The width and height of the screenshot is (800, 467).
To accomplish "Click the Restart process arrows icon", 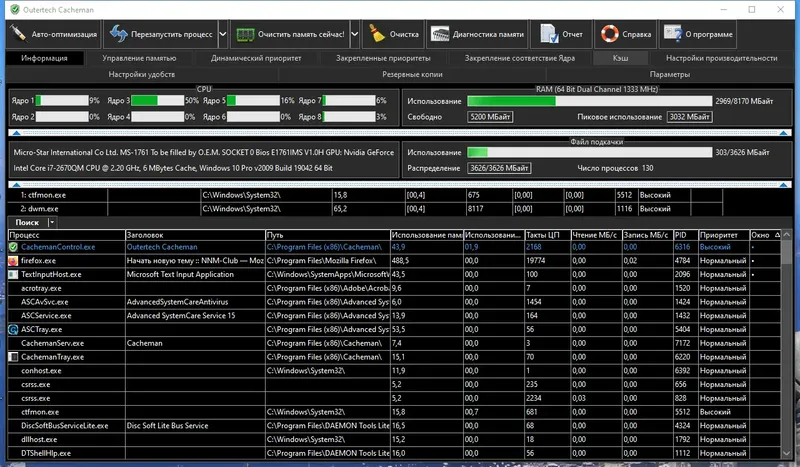I will point(118,34).
